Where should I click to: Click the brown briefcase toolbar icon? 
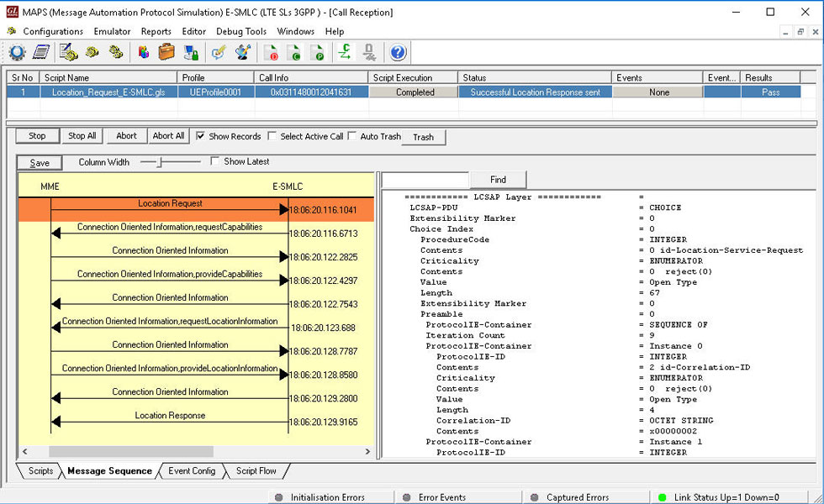[x=166, y=52]
